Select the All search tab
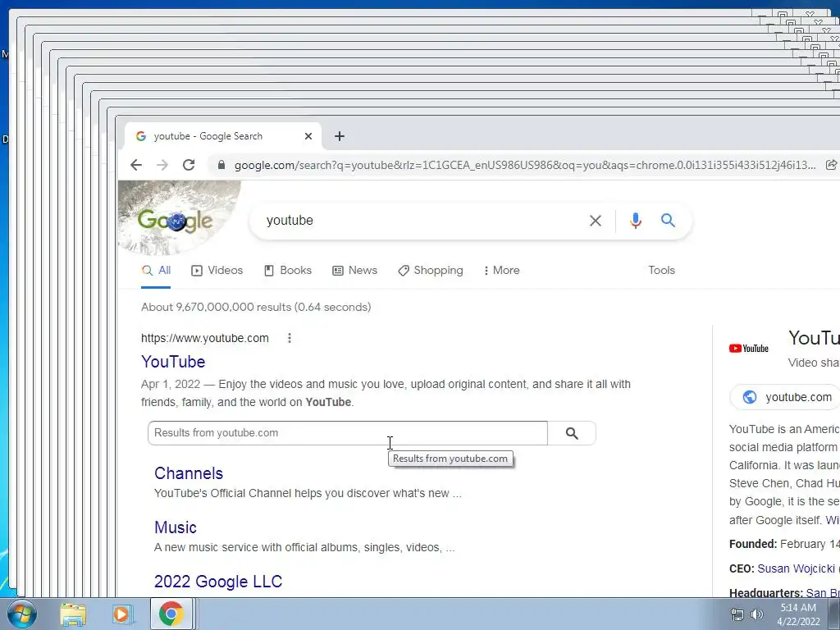The width and height of the screenshot is (840, 630). [156, 271]
